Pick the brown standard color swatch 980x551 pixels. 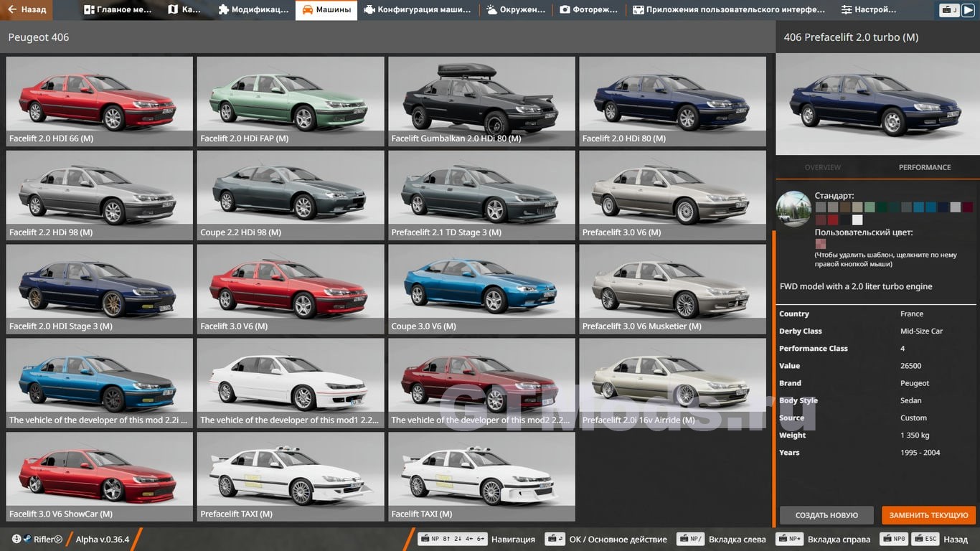845,207
